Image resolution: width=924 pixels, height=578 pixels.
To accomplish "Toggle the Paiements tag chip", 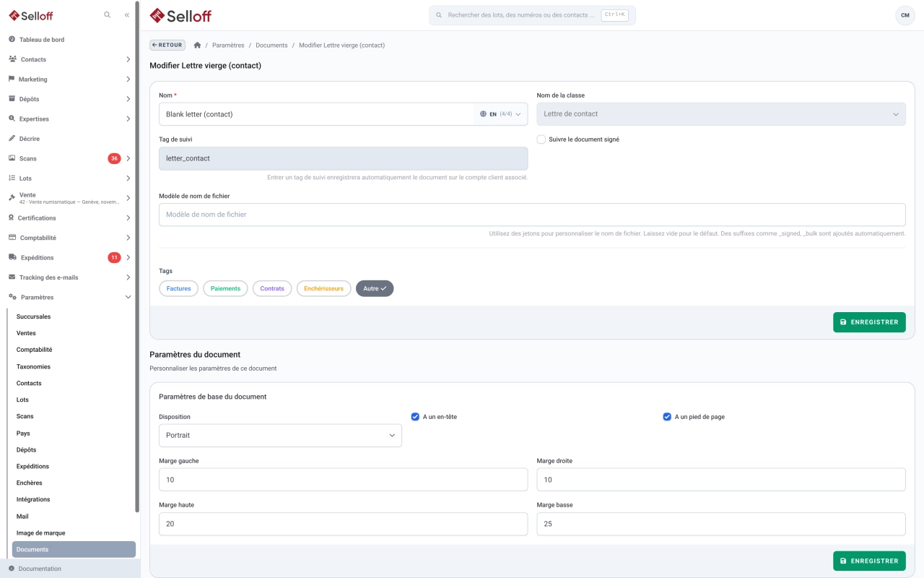I will tap(225, 288).
